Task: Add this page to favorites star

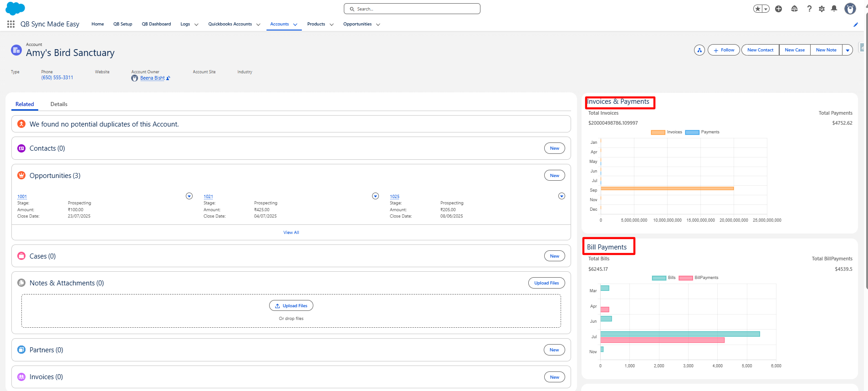Action: (x=757, y=9)
